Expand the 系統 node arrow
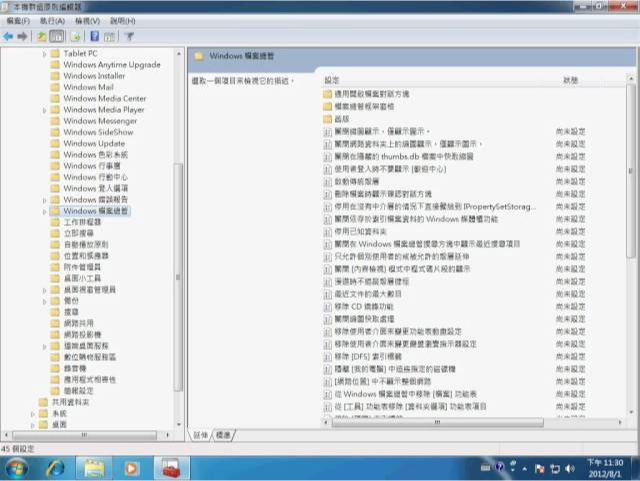The image size is (640, 481). pos(33,414)
